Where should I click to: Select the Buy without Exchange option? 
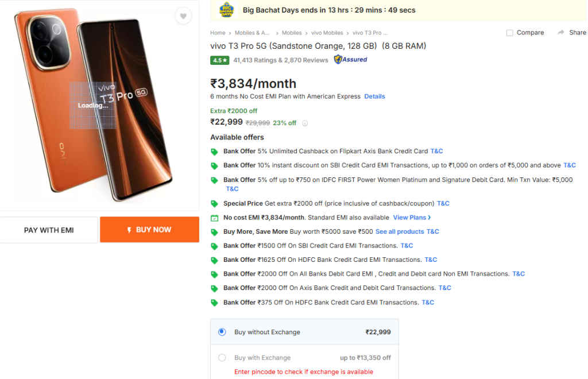coord(221,332)
